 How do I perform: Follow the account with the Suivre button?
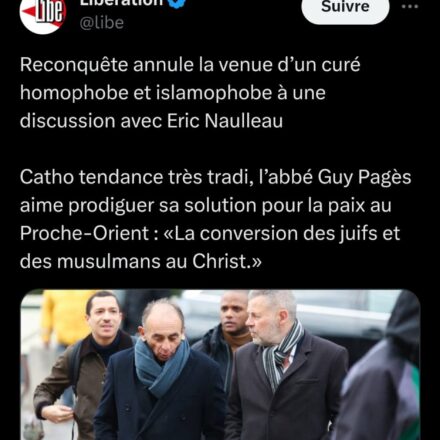pos(345,8)
